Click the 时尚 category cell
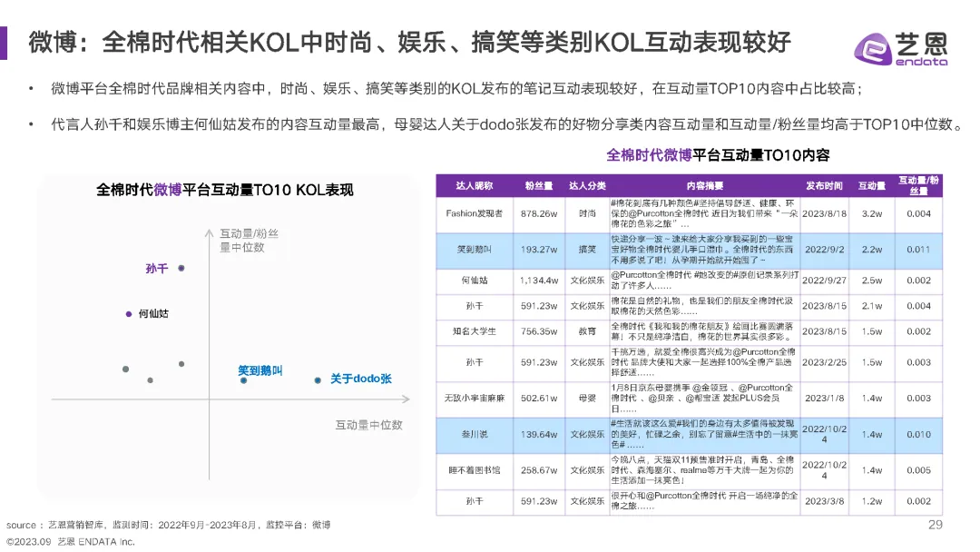 click(587, 213)
